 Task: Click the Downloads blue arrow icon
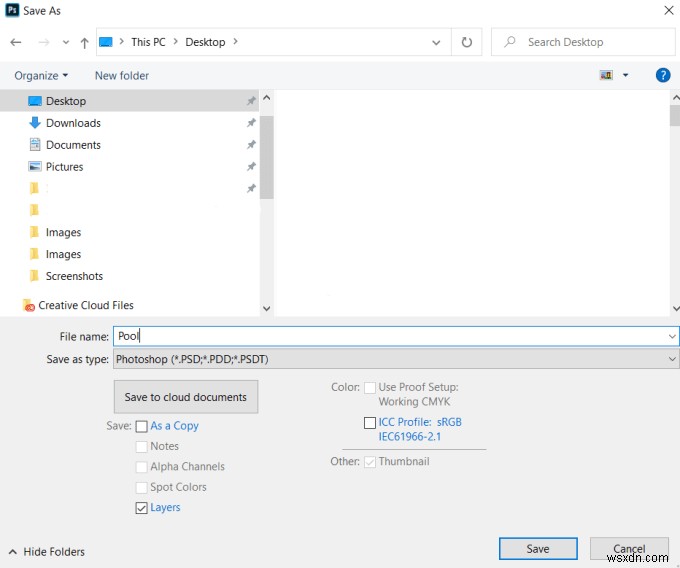pos(35,123)
